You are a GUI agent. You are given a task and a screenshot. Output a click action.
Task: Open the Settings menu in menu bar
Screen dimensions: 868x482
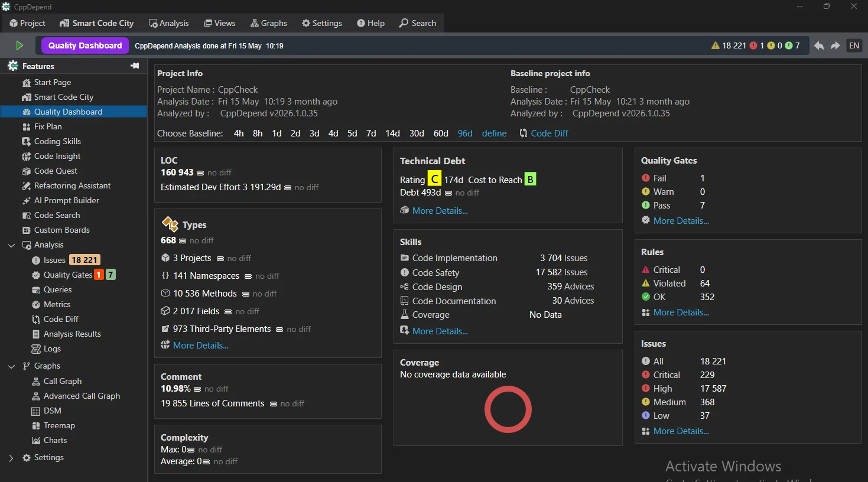322,23
